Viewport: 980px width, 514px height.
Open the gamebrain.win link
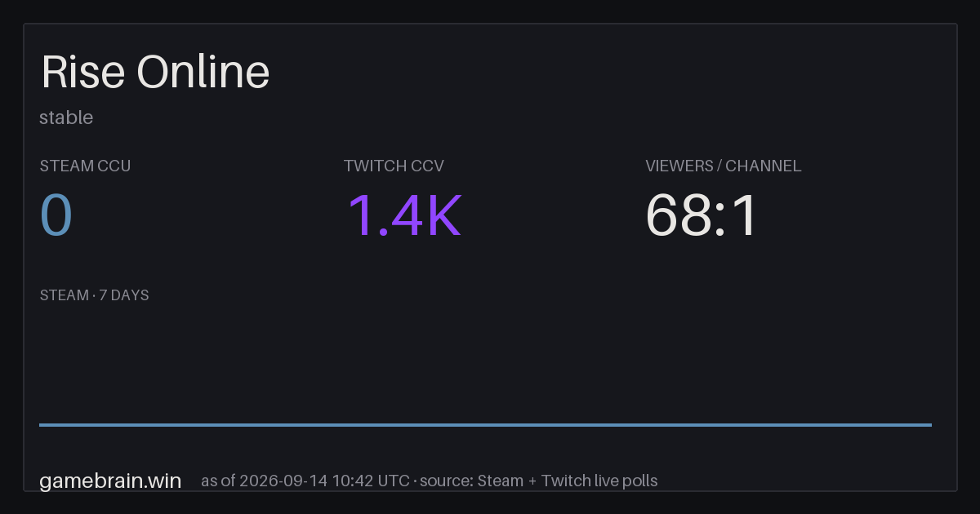pos(110,481)
